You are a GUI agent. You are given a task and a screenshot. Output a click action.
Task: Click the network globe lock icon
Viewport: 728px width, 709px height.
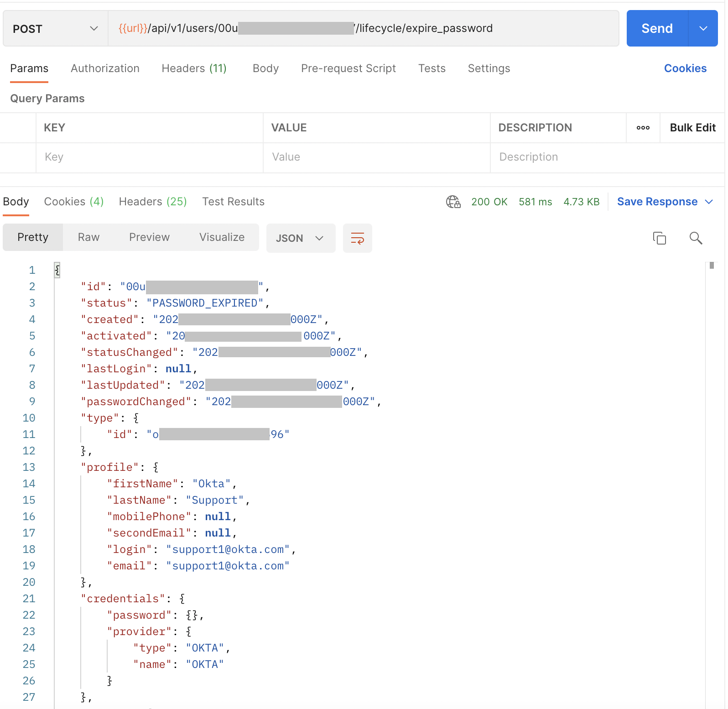453,202
